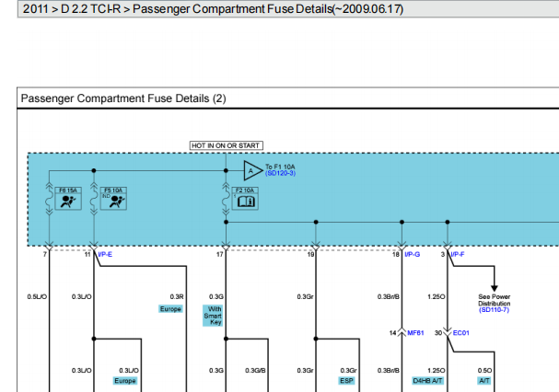
Task: Click the F6 15A airbag fuse icon
Action: point(68,199)
